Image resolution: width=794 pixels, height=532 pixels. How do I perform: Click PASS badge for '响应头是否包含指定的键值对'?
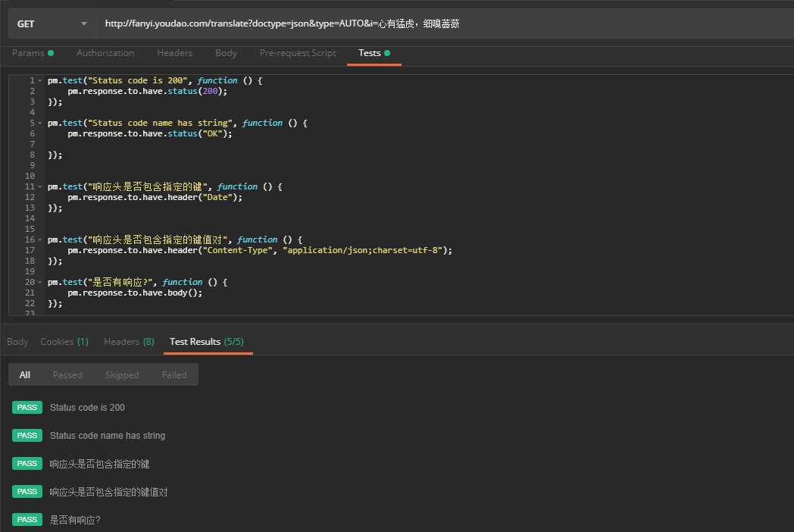[27, 492]
